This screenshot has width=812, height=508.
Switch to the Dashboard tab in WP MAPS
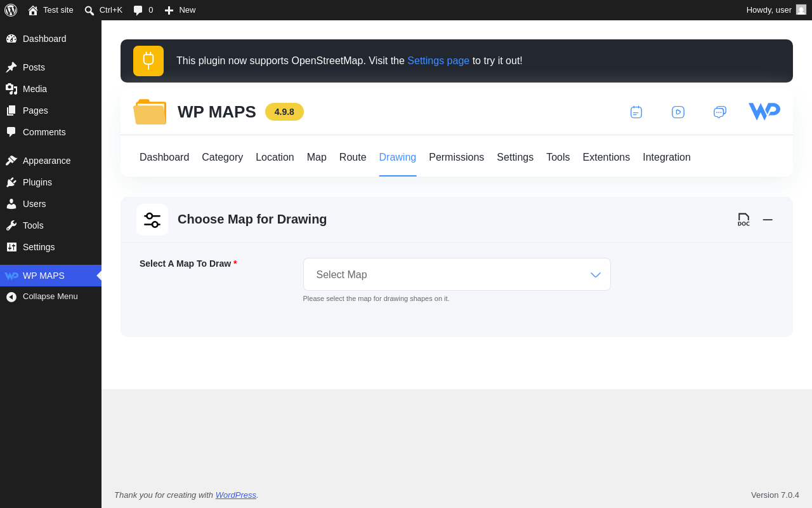click(164, 157)
